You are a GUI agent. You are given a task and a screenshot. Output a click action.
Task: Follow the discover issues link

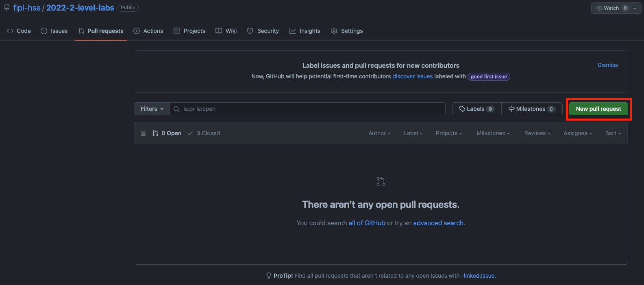[x=412, y=76]
